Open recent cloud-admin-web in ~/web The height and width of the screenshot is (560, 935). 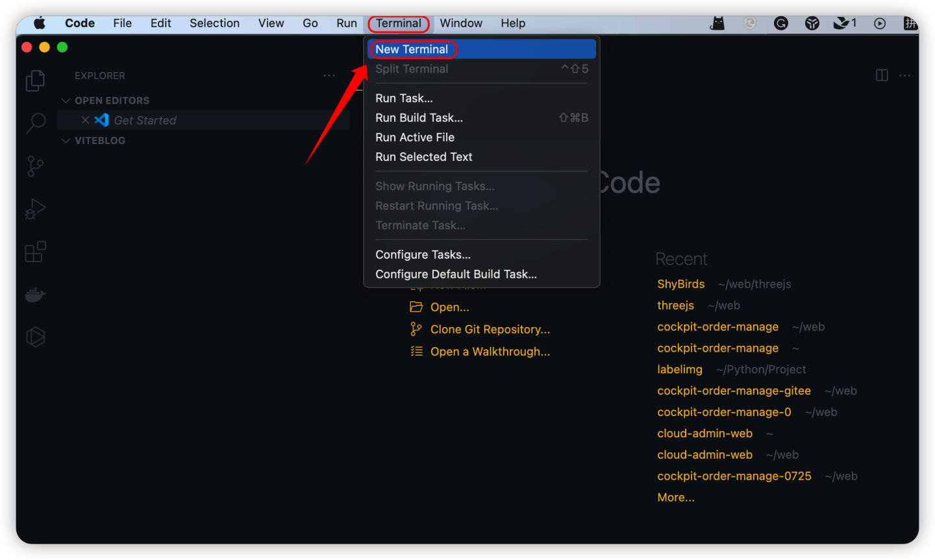tap(704, 455)
